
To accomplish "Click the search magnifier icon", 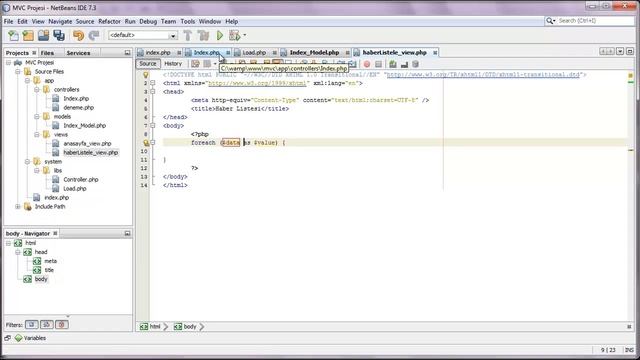I will [550, 21].
